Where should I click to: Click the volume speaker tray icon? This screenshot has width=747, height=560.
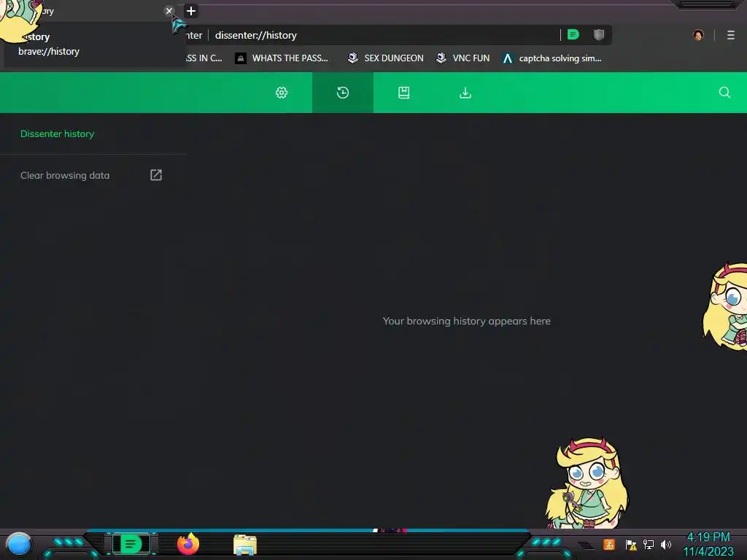(666, 544)
